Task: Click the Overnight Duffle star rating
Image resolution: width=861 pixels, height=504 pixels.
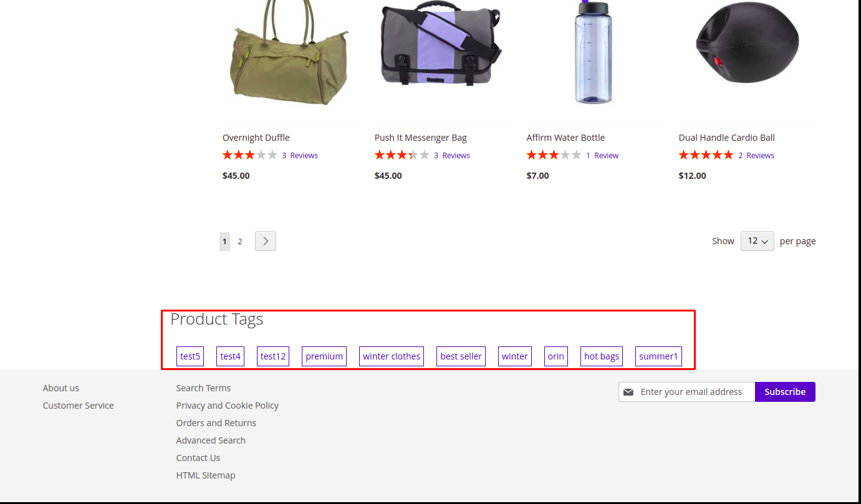Action: 249,155
